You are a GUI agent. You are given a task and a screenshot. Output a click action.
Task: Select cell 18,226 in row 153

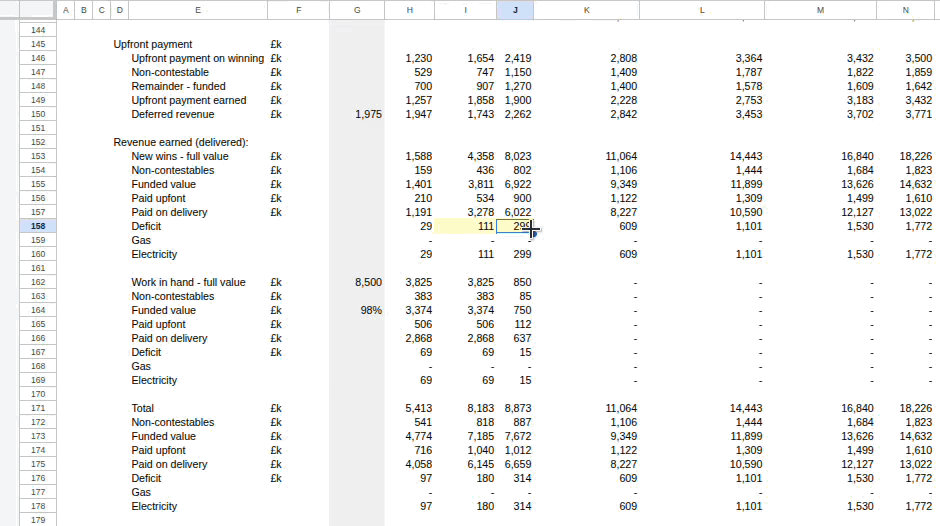(x=906, y=156)
